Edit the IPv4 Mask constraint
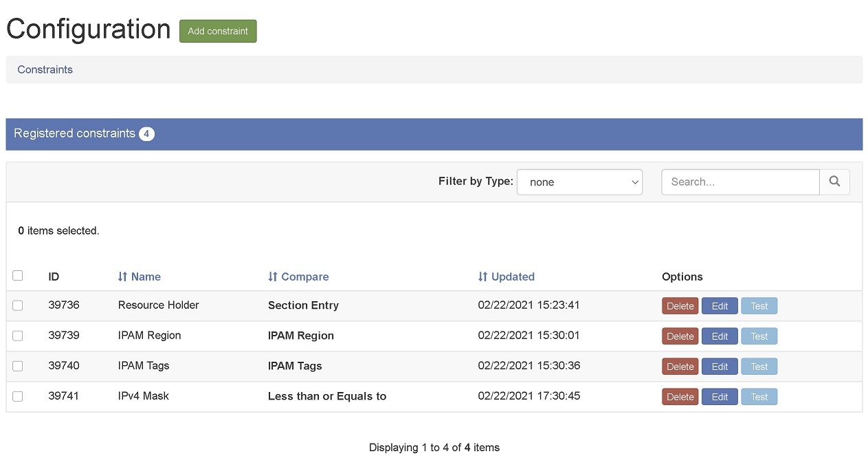The image size is (868, 456). (x=720, y=397)
